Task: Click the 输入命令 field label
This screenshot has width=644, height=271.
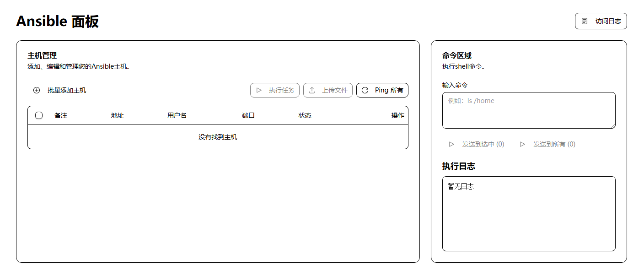Action: click(455, 85)
